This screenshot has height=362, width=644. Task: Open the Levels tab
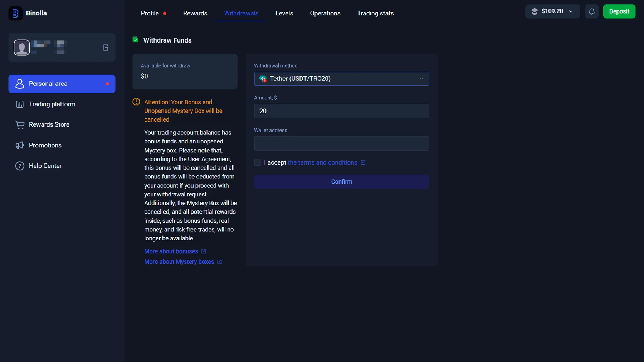(284, 13)
